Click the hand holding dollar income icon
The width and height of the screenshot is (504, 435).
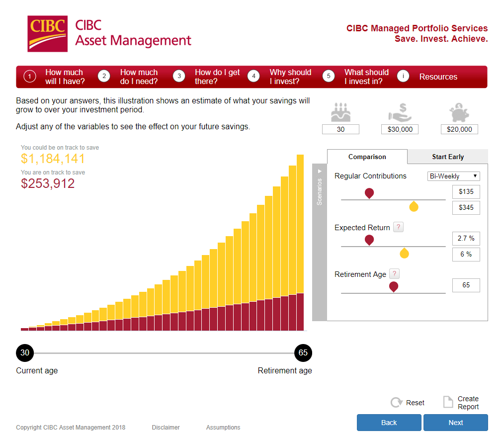pyautogui.click(x=400, y=112)
